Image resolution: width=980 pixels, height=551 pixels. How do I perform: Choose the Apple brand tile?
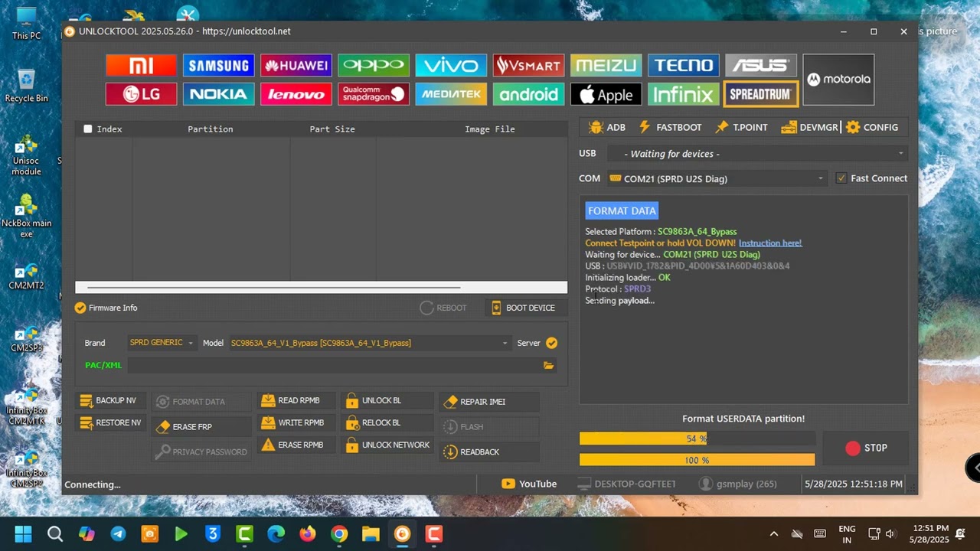[606, 94]
